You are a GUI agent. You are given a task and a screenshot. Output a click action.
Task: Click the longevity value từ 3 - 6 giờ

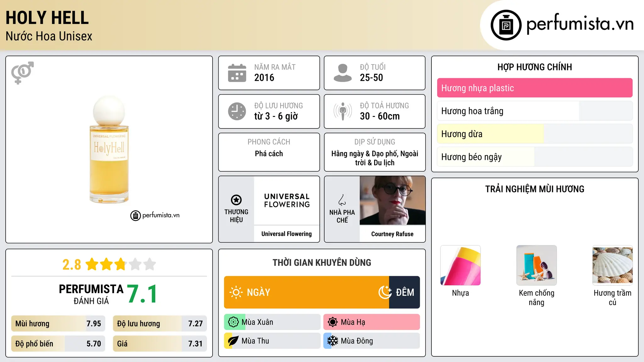click(x=276, y=116)
